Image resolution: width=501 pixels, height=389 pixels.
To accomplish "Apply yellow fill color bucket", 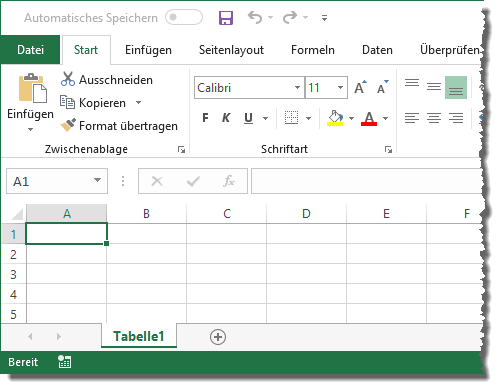I will pos(335,118).
